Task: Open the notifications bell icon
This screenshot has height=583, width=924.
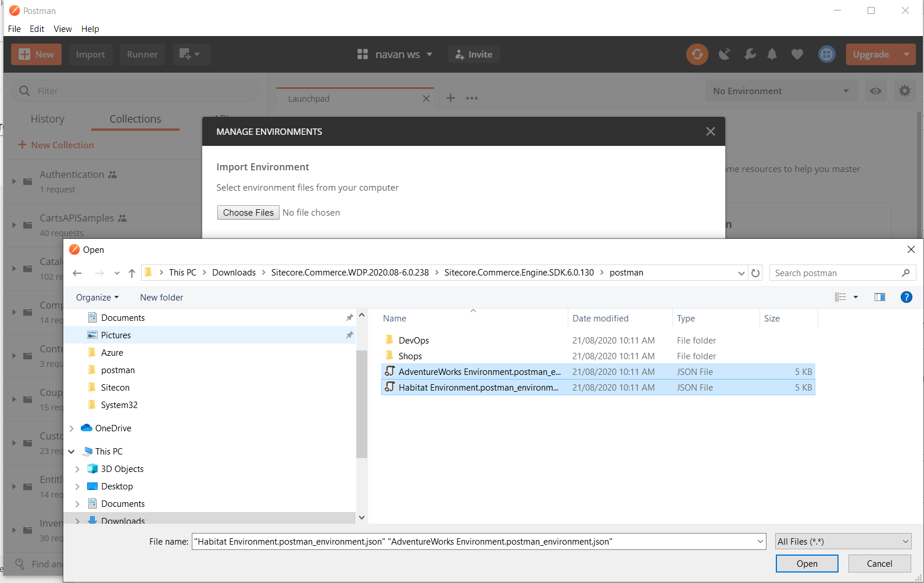Action: click(772, 54)
